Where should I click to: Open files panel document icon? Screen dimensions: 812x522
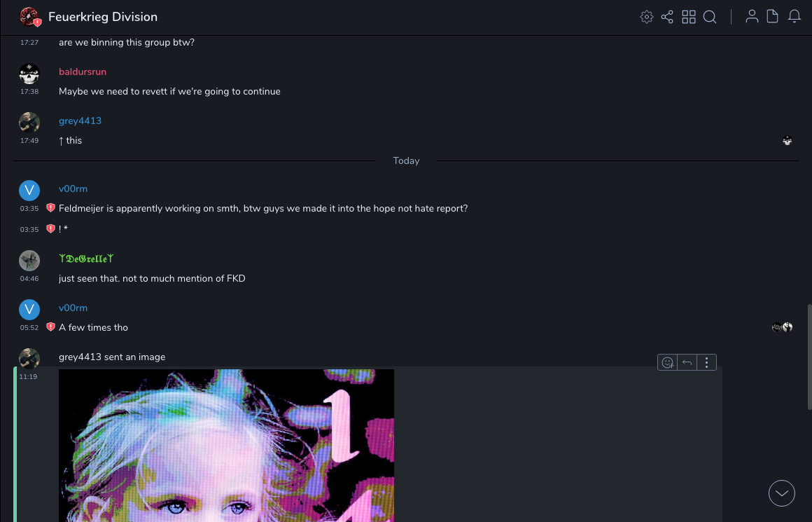(772, 17)
